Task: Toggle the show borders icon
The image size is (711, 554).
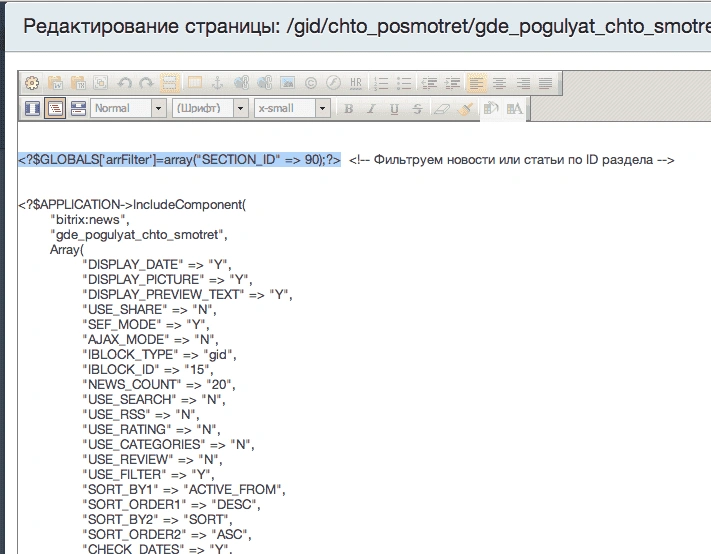Action: pos(170,83)
